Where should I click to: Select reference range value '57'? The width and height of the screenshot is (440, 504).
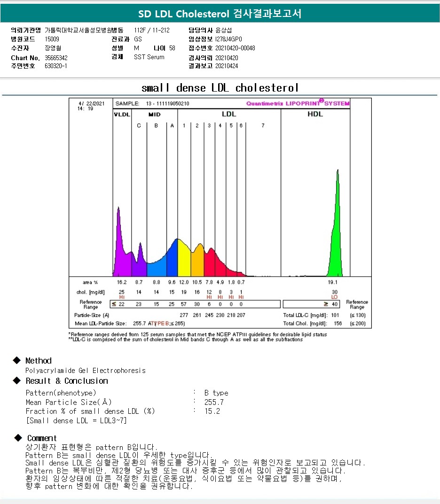(x=183, y=304)
